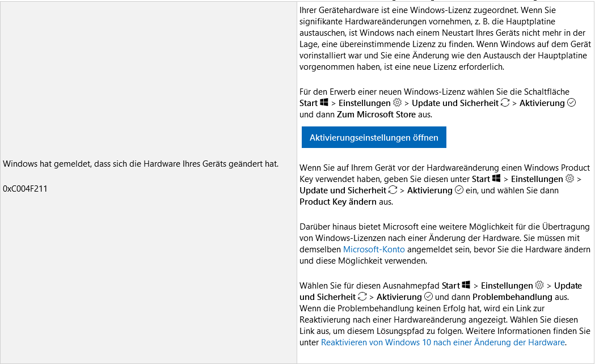Click 'Windows hat gemeldet' hardware change message

(x=141, y=164)
